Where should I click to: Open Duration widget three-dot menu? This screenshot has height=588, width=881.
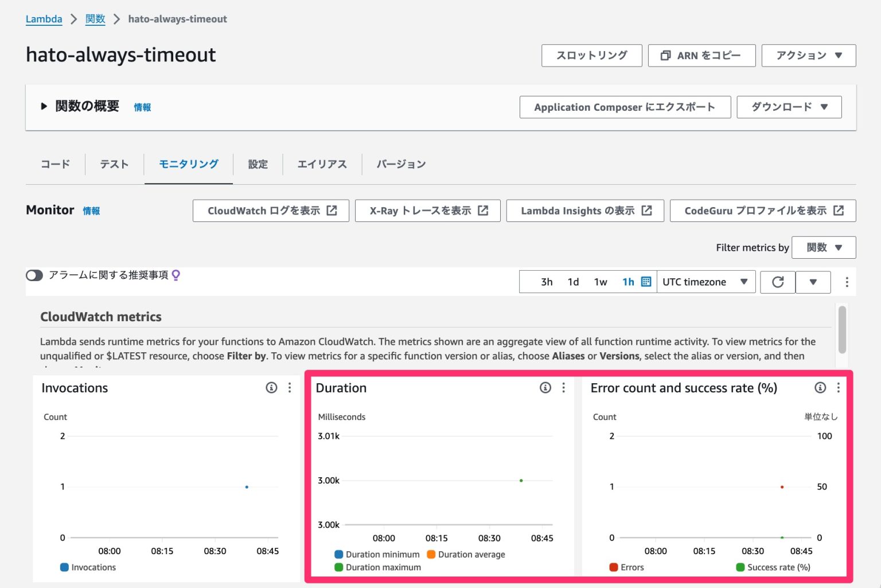click(x=564, y=388)
